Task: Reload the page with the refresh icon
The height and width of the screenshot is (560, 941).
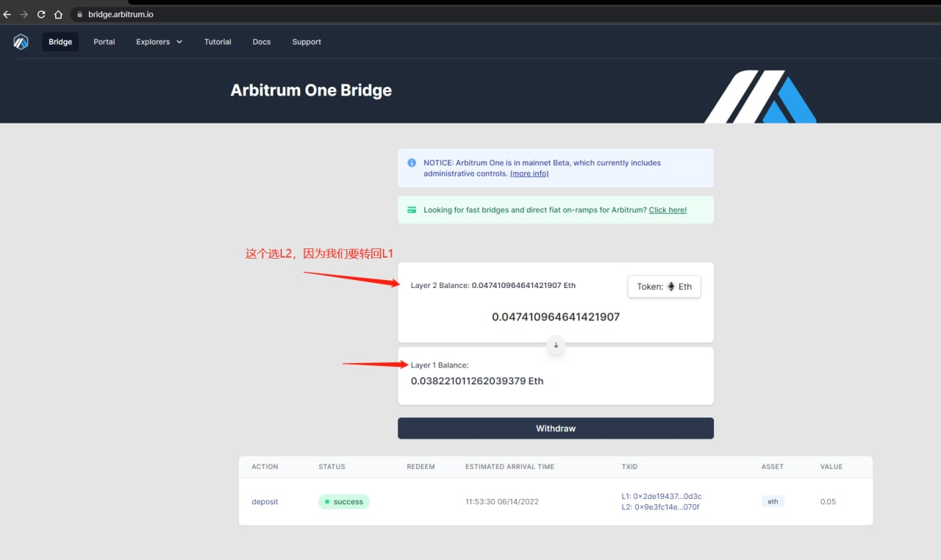Action: pos(41,14)
